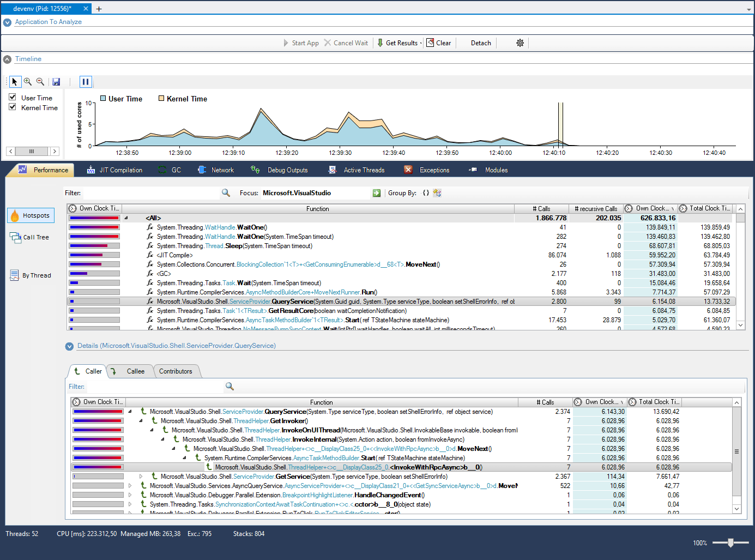Click the Clear icon
The width and height of the screenshot is (755, 560).
click(x=430, y=43)
